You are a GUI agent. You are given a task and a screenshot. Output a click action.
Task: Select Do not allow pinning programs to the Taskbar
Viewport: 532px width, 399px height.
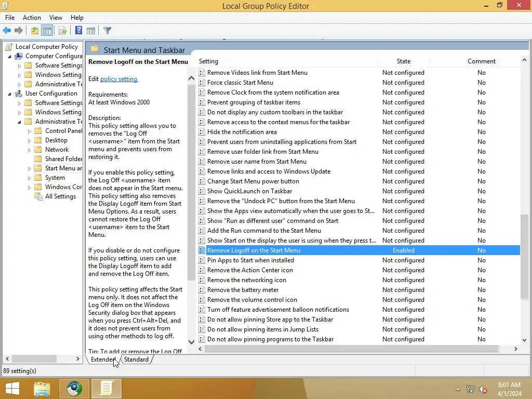click(270, 339)
